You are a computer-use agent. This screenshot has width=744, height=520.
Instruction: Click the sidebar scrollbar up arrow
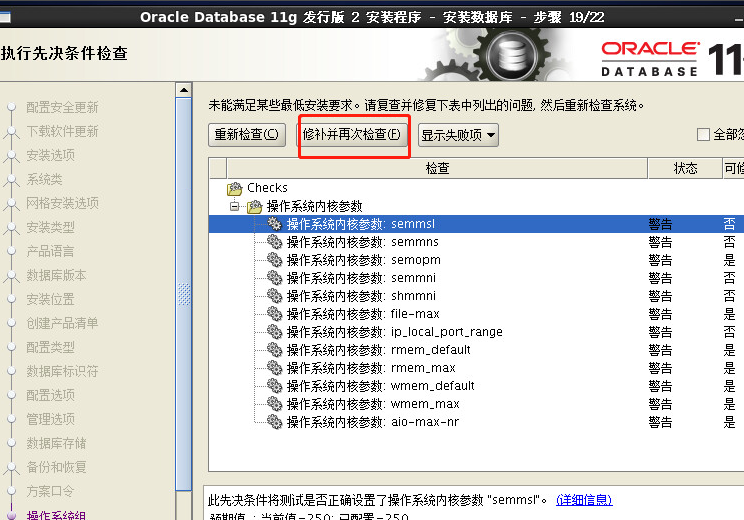pyautogui.click(x=184, y=90)
